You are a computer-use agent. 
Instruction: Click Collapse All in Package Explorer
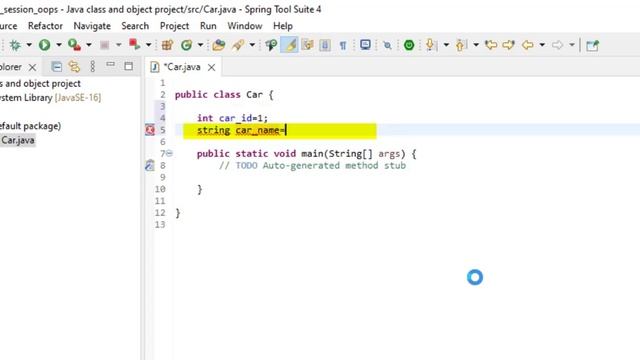pyautogui.click(x=56, y=67)
